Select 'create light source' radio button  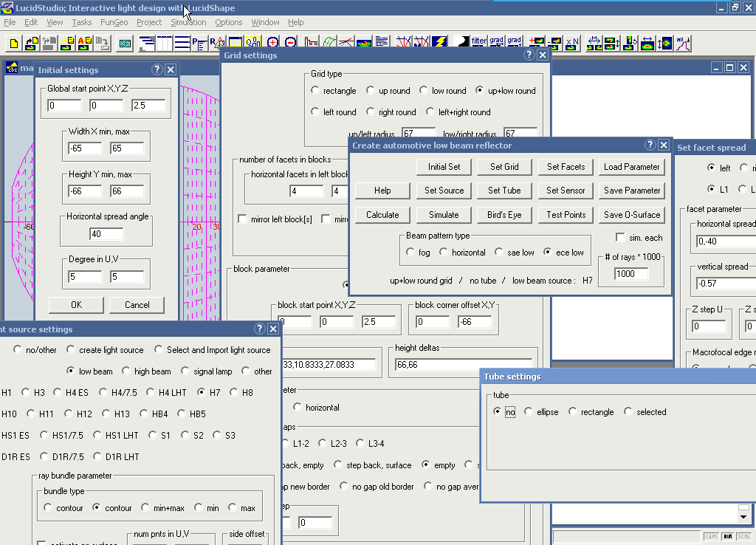[71, 349]
